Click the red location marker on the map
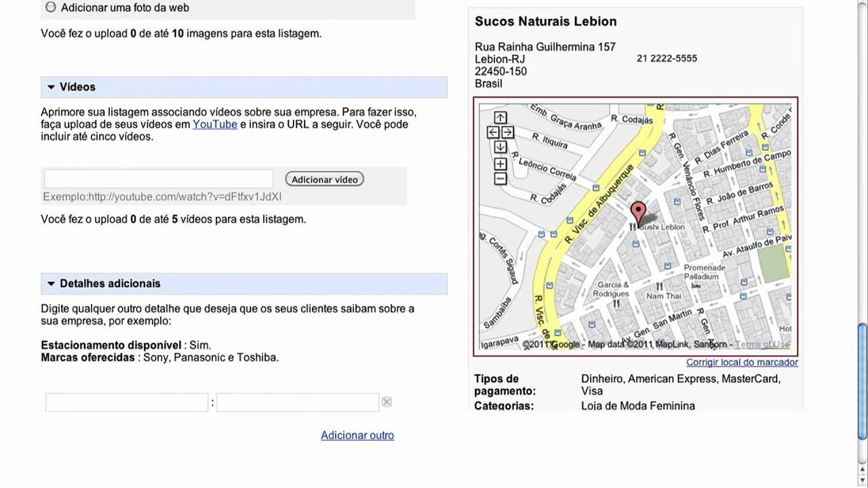 coord(637,212)
